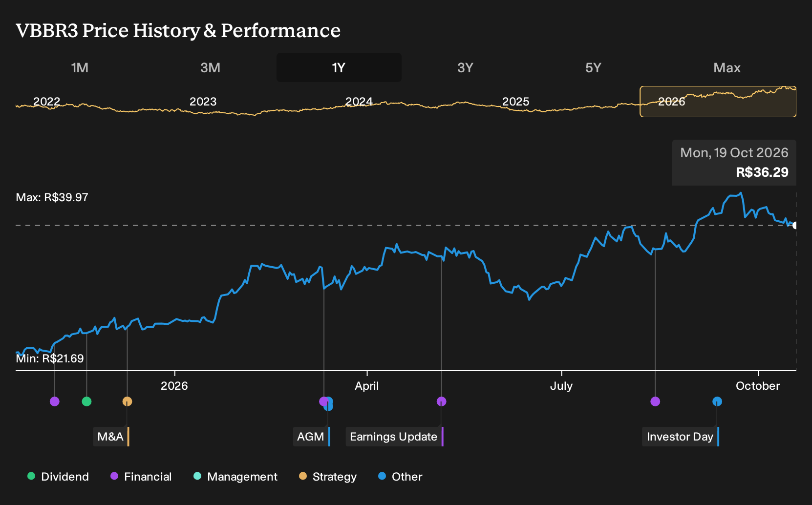Click the orange strategy event marker above M&A
Screen dimensions: 812x505
[x=127, y=401]
